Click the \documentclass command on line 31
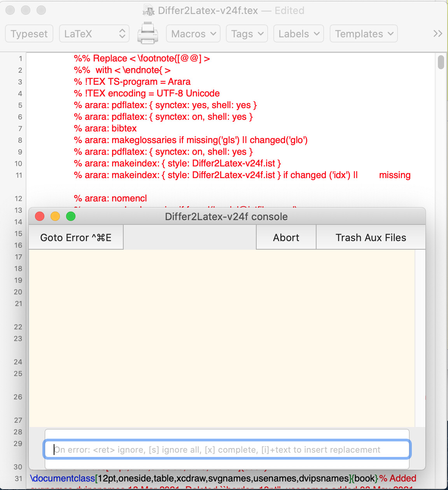This screenshot has height=490, width=448. coord(63,478)
